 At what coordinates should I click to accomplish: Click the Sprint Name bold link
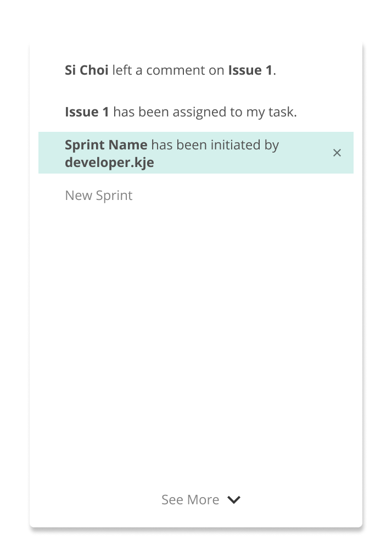106,145
